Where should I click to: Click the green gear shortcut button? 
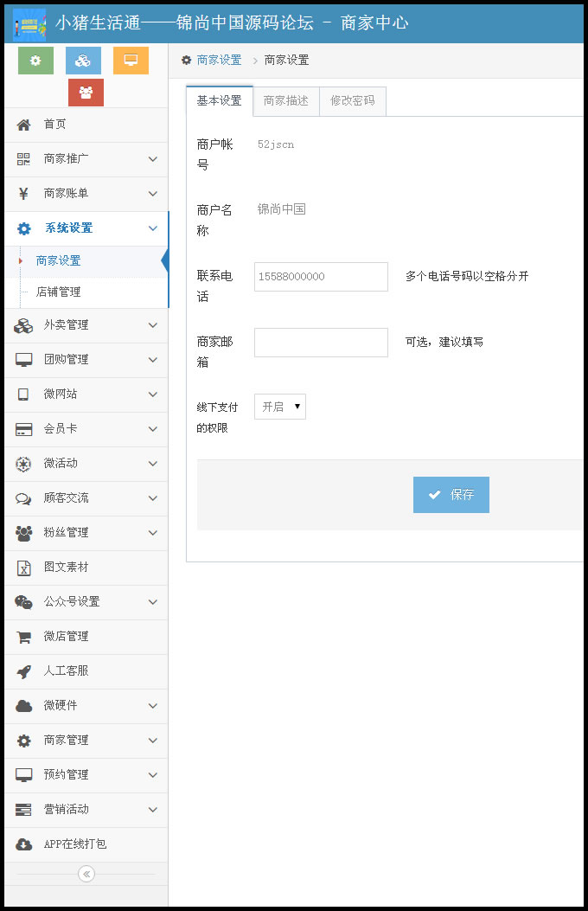[35, 61]
